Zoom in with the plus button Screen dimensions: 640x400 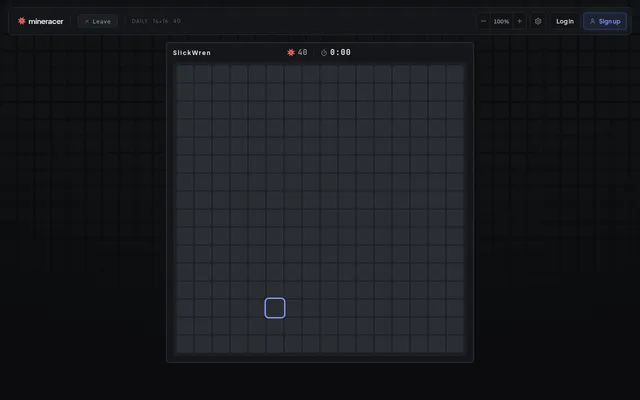(519, 21)
